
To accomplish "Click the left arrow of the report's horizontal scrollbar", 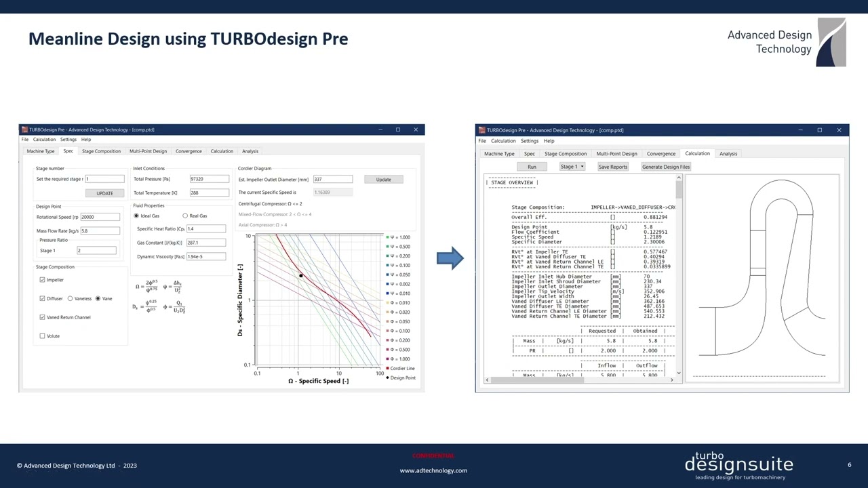I will tap(488, 380).
